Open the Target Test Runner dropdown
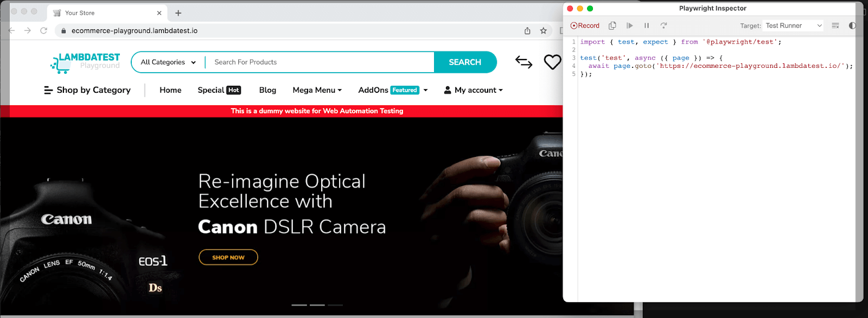Viewport: 868px width, 318px height. 793,26
